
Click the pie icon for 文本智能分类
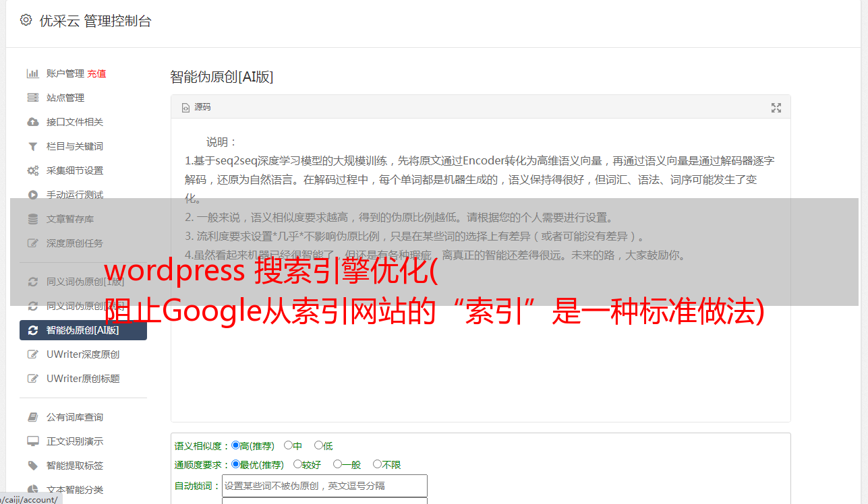[32, 490]
